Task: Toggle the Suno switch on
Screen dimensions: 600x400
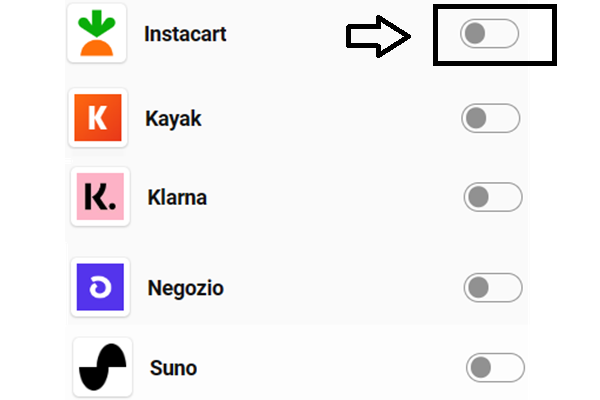Action: [495, 367]
